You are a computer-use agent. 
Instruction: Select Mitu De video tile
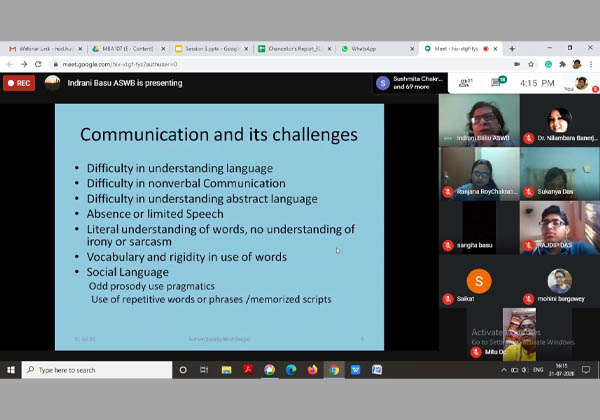tap(519, 334)
